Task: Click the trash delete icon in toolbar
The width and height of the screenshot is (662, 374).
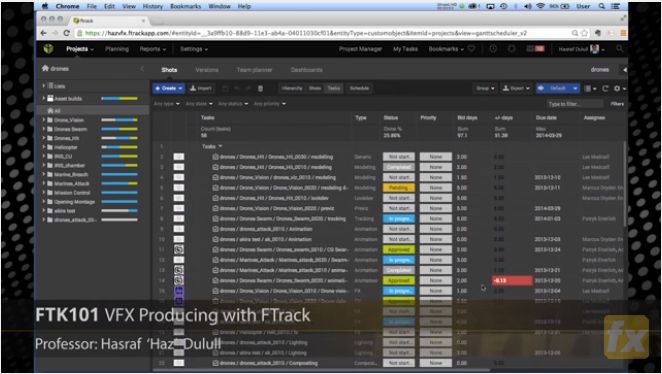Action: pos(260,88)
